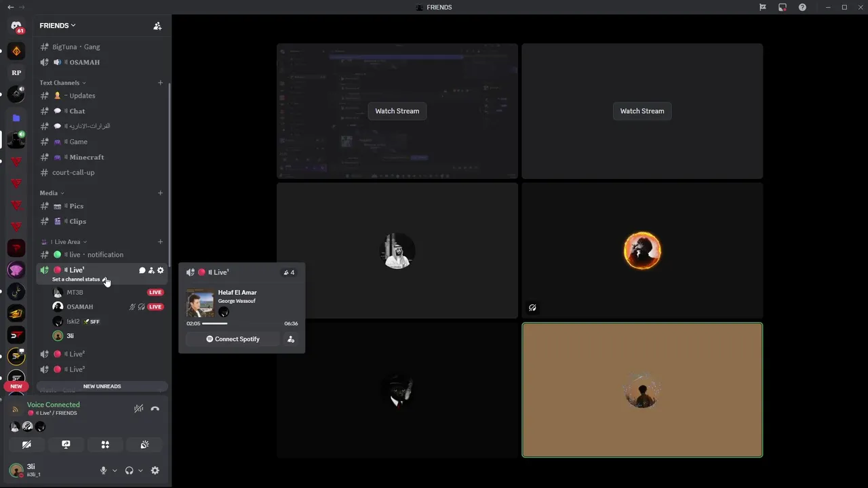The image size is (868, 488).
Task: Open user settings gear
Action: pyautogui.click(x=155, y=470)
